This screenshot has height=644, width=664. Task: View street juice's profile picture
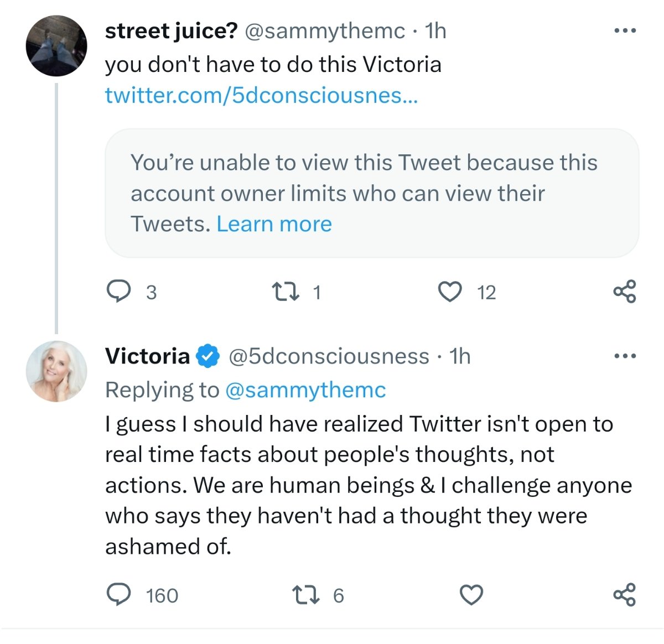click(x=56, y=46)
